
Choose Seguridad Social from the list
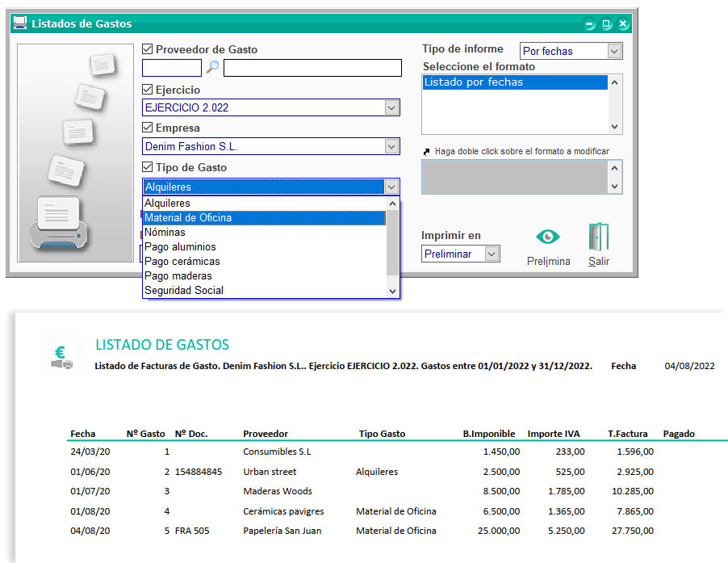click(264, 290)
